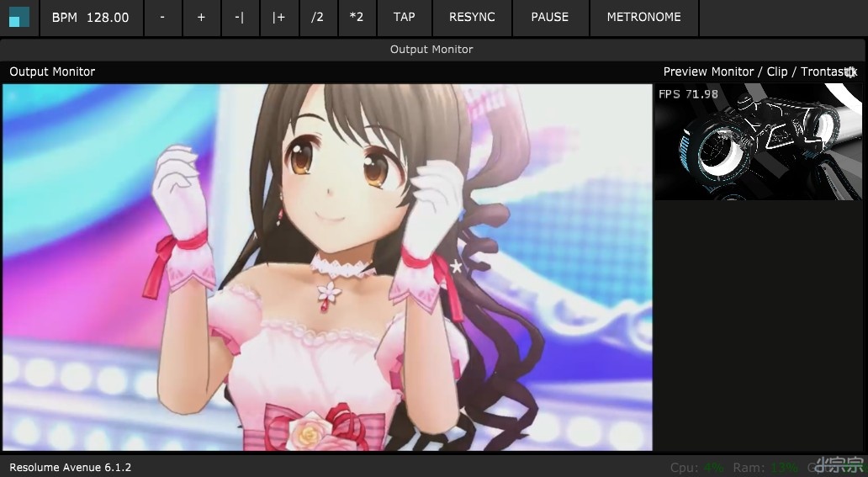Nudge the tempo backward with -| button
868x477 pixels.
point(240,17)
